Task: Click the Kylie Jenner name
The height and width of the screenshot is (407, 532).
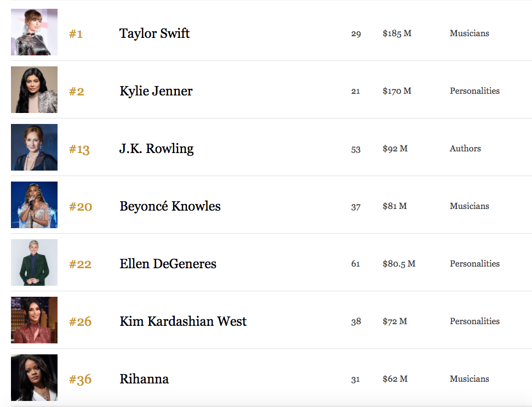Action: point(156,91)
